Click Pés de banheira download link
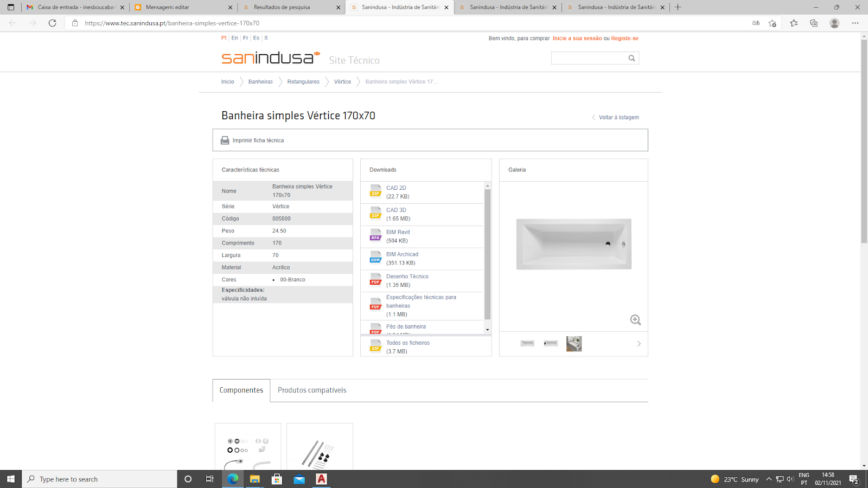 coord(406,327)
